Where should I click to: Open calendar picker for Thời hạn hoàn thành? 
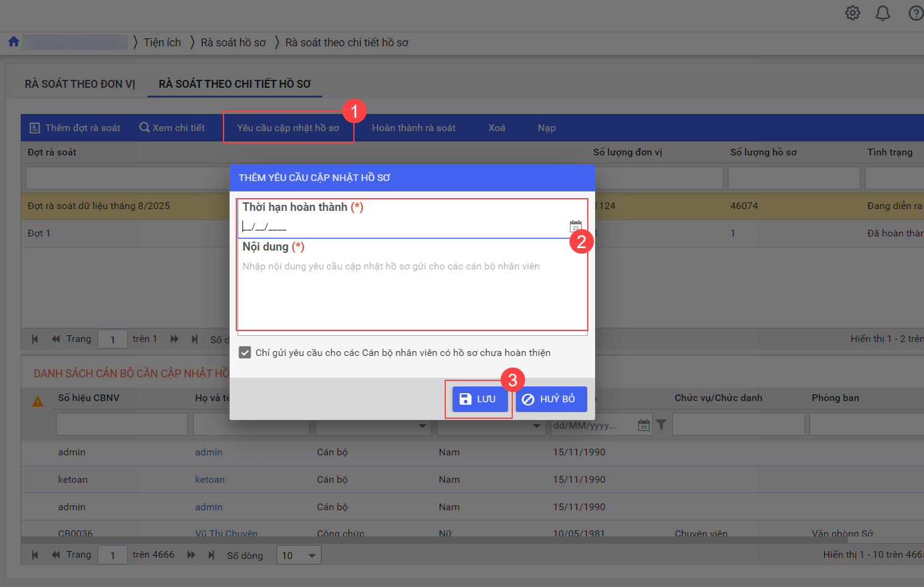(575, 226)
